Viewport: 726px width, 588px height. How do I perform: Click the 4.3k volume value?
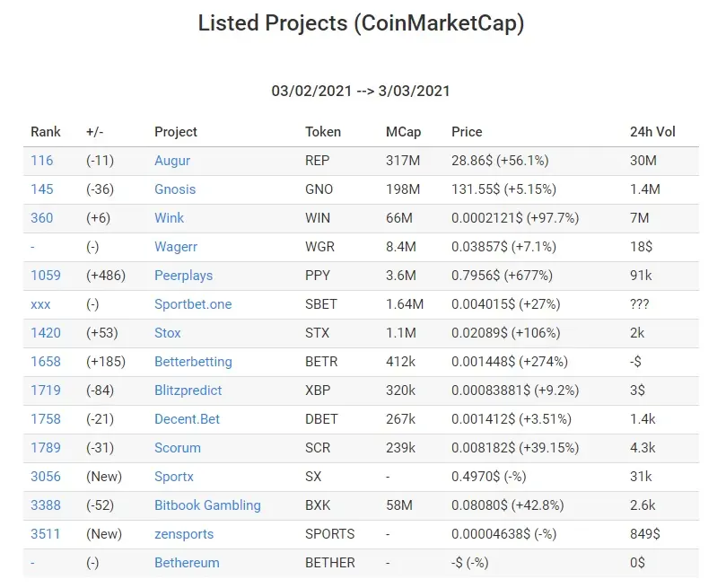tap(643, 448)
